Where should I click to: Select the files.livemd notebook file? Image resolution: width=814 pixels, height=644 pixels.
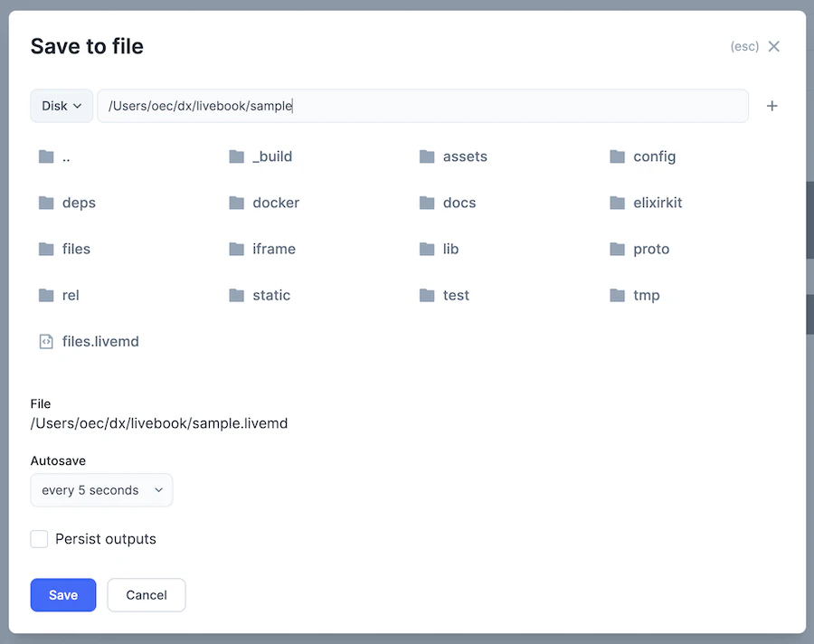pos(90,341)
